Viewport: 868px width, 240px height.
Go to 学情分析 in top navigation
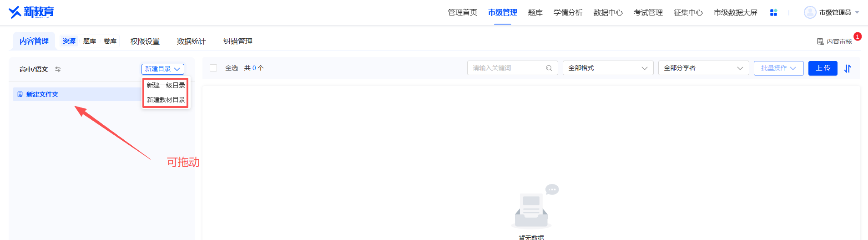[568, 12]
